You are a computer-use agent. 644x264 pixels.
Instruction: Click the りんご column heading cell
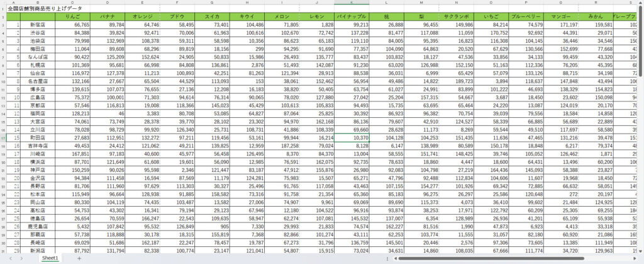(x=72, y=16)
